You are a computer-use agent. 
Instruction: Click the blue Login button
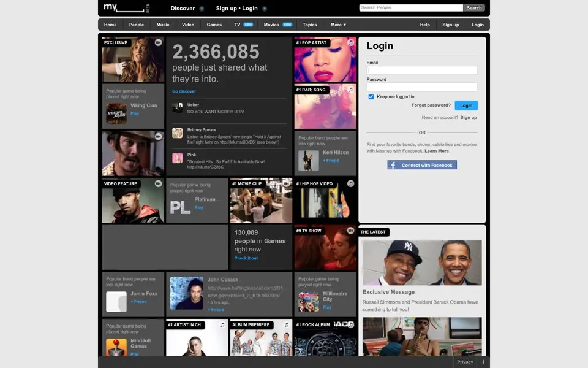(x=466, y=105)
